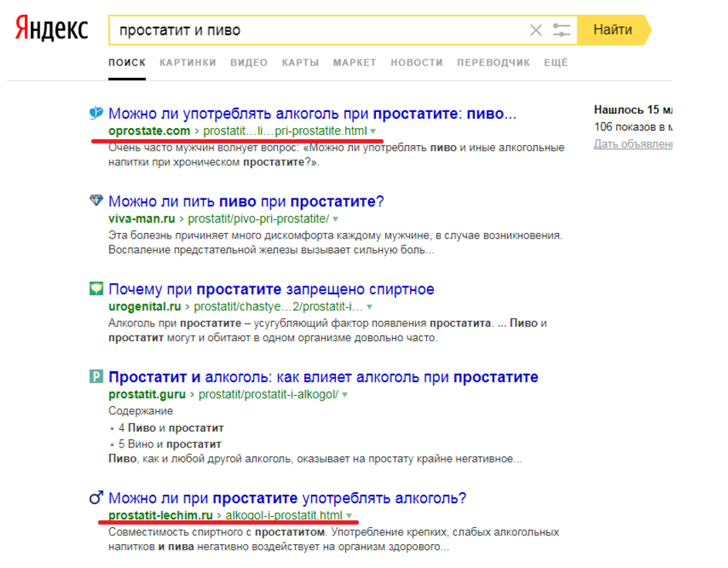Open the alkogol-i-prostatit.html path link
The height and width of the screenshot is (568, 728).
coord(284,515)
